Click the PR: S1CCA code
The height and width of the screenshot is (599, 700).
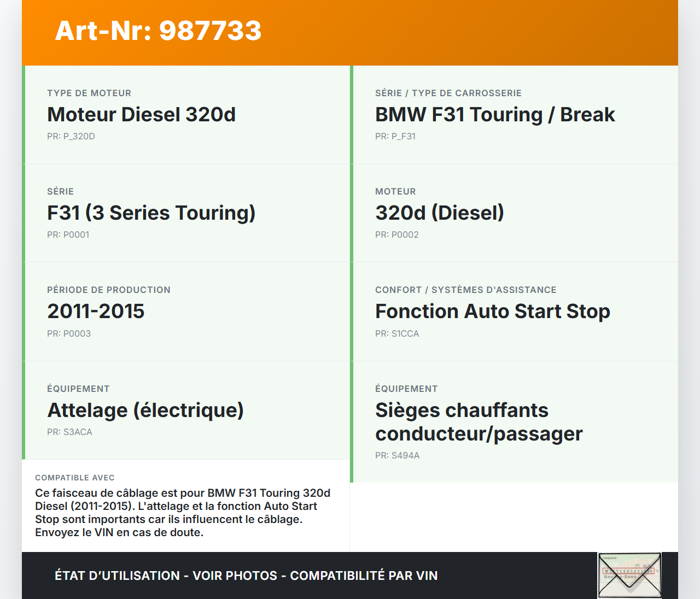397,334
